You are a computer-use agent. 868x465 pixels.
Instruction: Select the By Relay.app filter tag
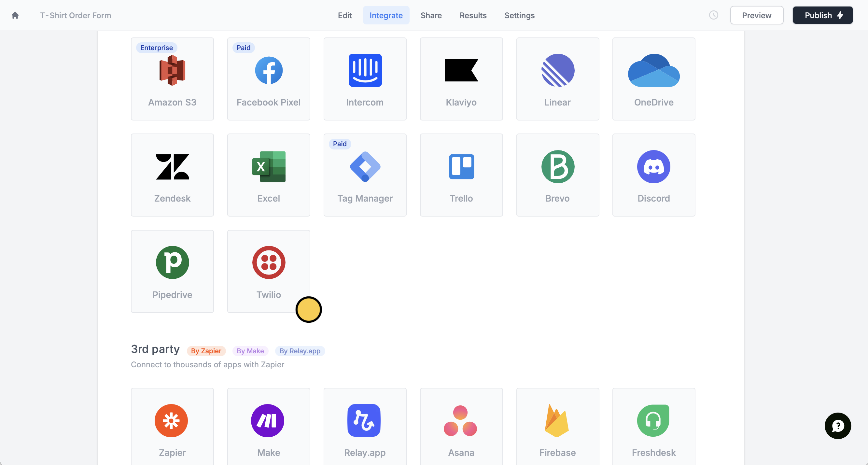(300, 351)
